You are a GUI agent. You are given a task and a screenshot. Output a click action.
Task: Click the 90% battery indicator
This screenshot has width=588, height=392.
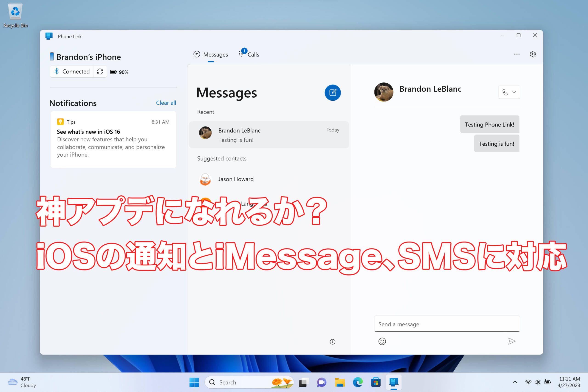(x=119, y=72)
